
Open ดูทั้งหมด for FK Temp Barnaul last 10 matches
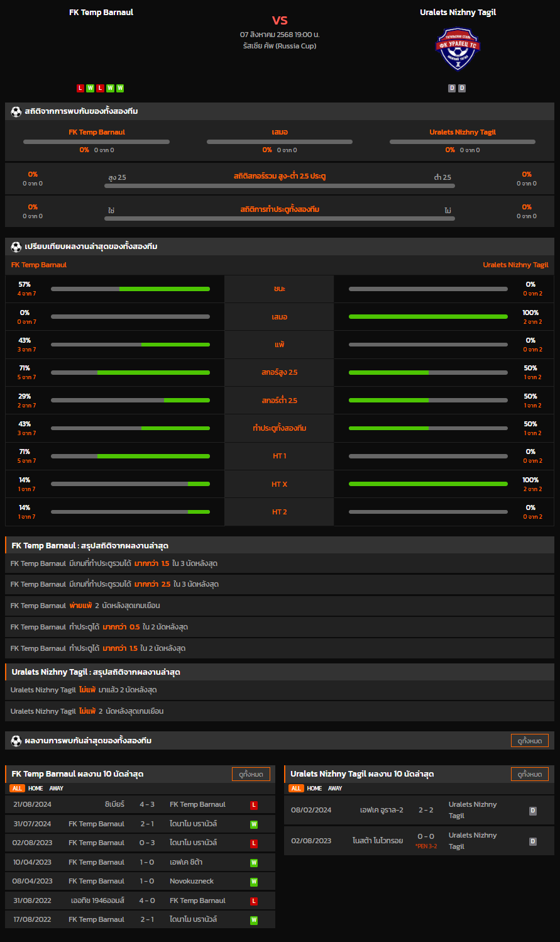(251, 774)
